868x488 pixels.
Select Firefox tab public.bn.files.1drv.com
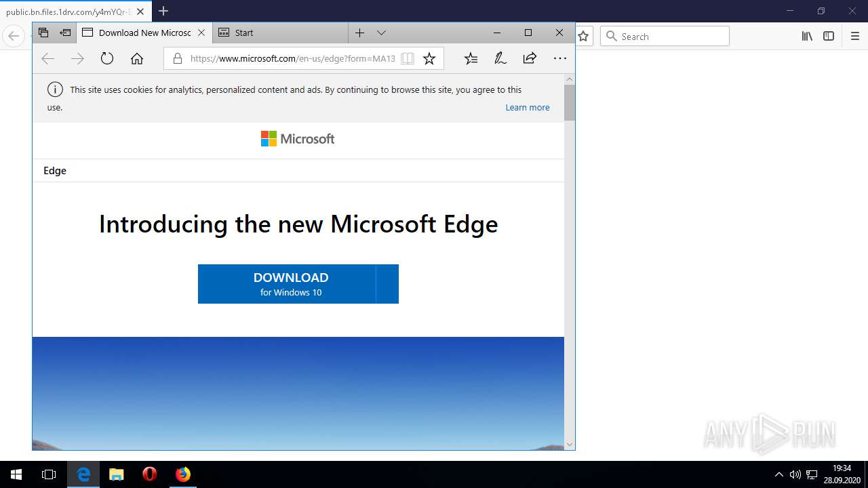(x=75, y=11)
